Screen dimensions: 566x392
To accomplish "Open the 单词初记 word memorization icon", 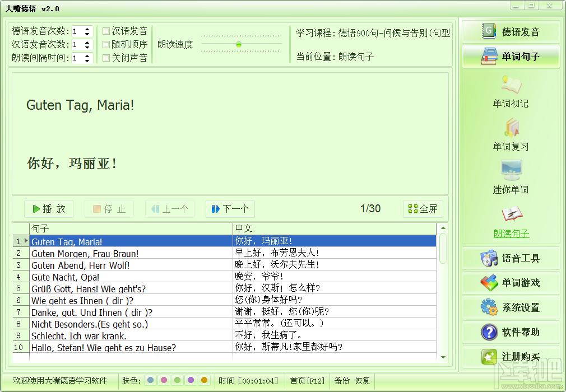I will tap(511, 85).
